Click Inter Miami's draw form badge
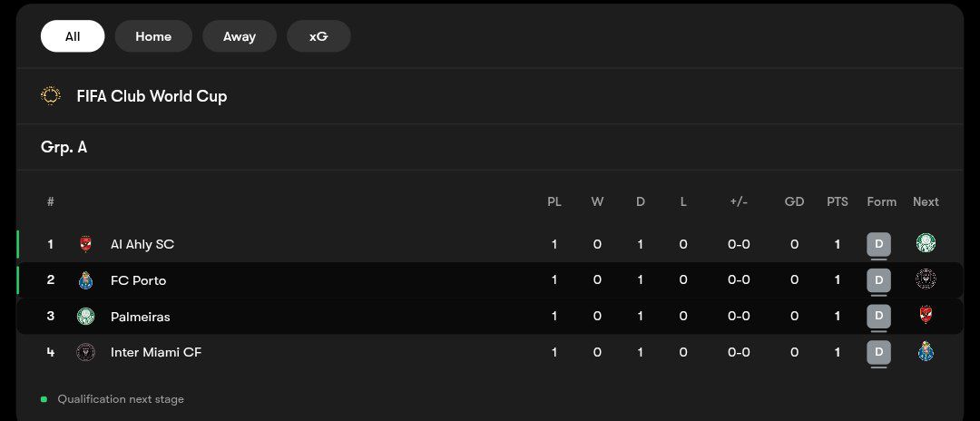Viewport: 980px width, 421px height. pyautogui.click(x=878, y=352)
